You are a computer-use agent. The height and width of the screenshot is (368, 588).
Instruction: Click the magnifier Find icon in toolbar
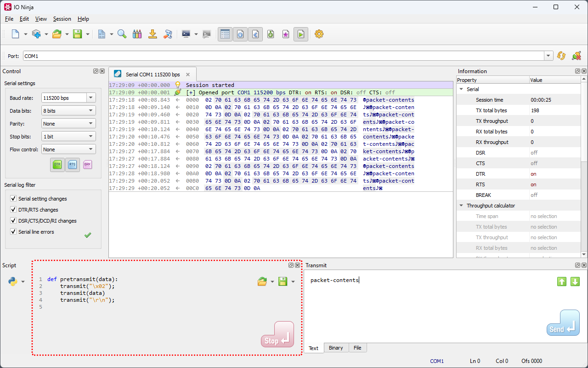point(122,34)
